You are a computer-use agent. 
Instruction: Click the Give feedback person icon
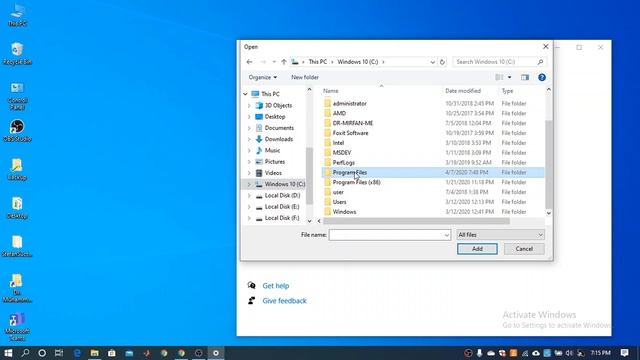tap(251, 300)
